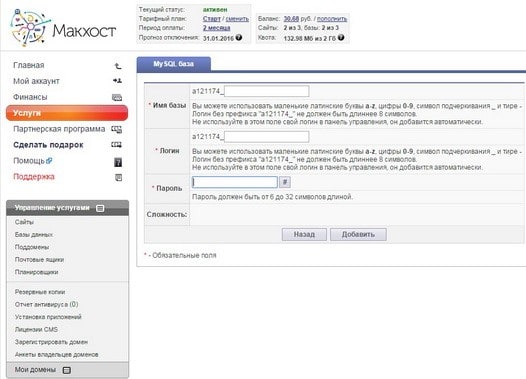
Task: Click the user icon beside Мой аккаунт
Action: click(117, 81)
